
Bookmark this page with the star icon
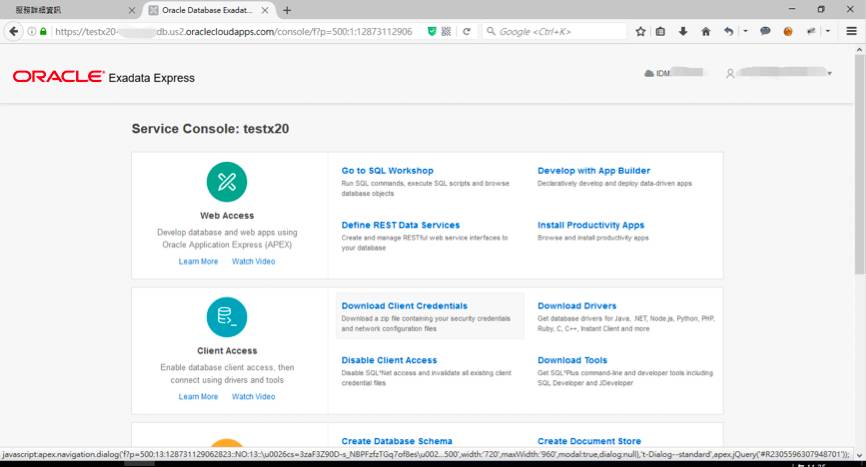(x=640, y=31)
